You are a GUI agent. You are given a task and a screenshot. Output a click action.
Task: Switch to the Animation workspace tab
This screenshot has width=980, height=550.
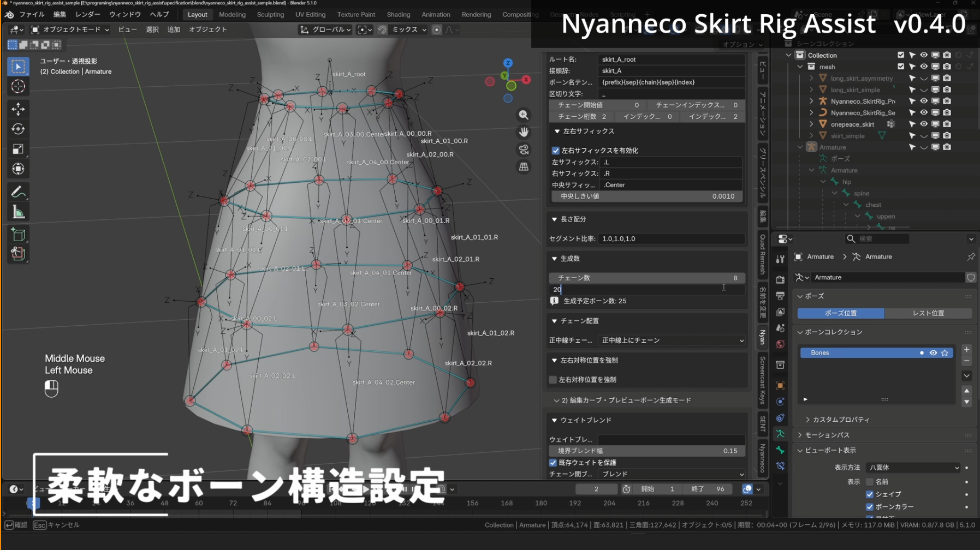point(436,15)
